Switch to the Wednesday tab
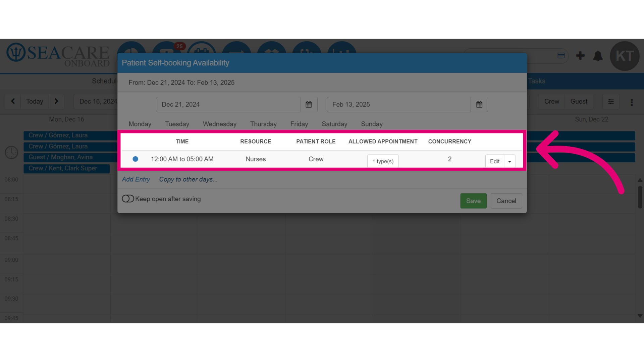 click(220, 124)
